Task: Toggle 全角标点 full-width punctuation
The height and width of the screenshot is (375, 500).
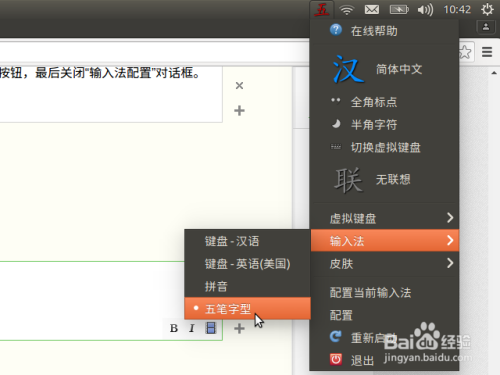Action: pos(384,102)
